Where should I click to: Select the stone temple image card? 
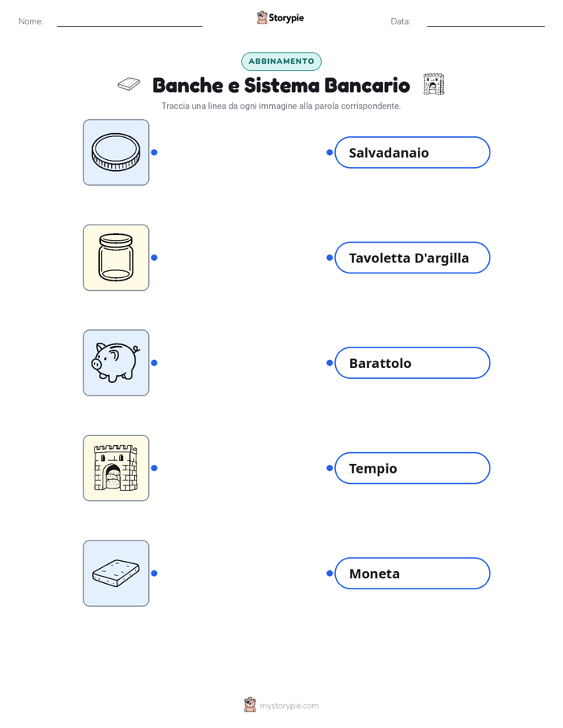point(116,468)
